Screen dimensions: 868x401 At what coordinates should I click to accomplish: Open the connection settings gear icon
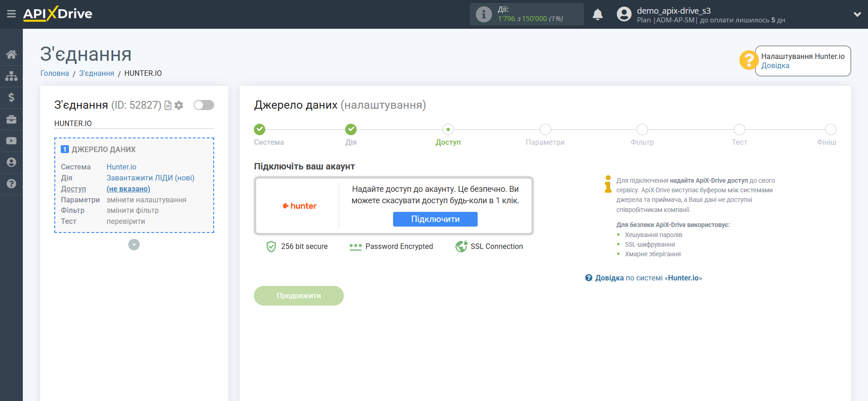[x=179, y=105]
